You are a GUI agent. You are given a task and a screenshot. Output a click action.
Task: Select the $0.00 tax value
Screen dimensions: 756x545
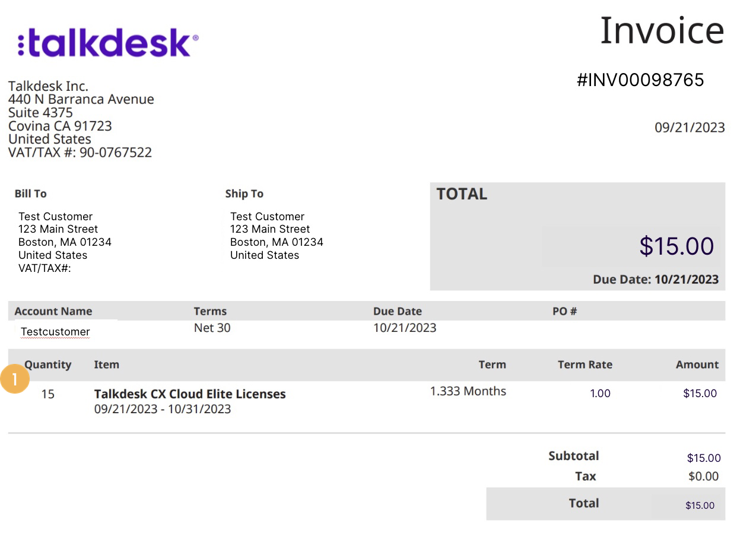[703, 476]
